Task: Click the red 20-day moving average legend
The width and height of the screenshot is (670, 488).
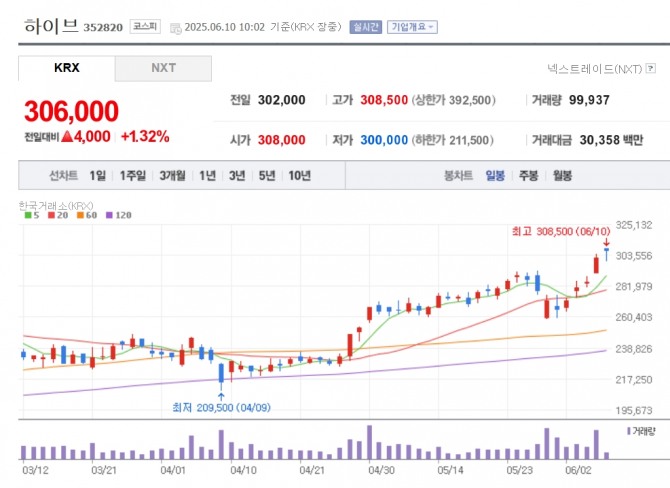Action: (58, 215)
